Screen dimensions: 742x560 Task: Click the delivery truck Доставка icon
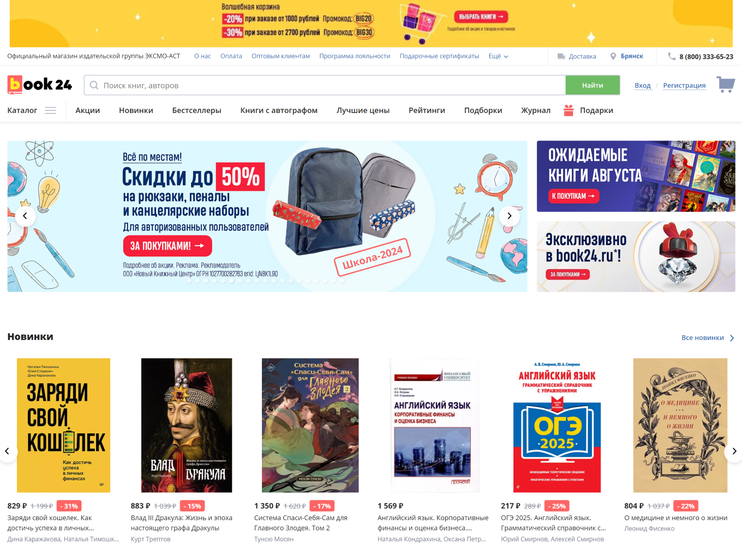click(x=561, y=56)
